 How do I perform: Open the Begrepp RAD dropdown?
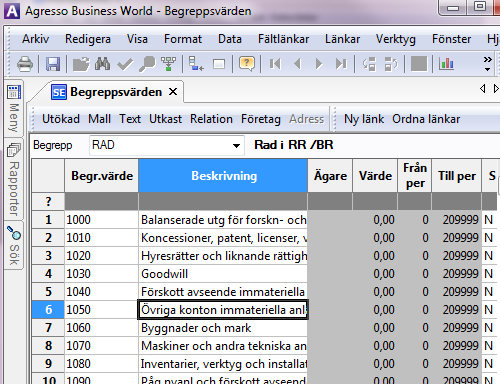[236, 145]
